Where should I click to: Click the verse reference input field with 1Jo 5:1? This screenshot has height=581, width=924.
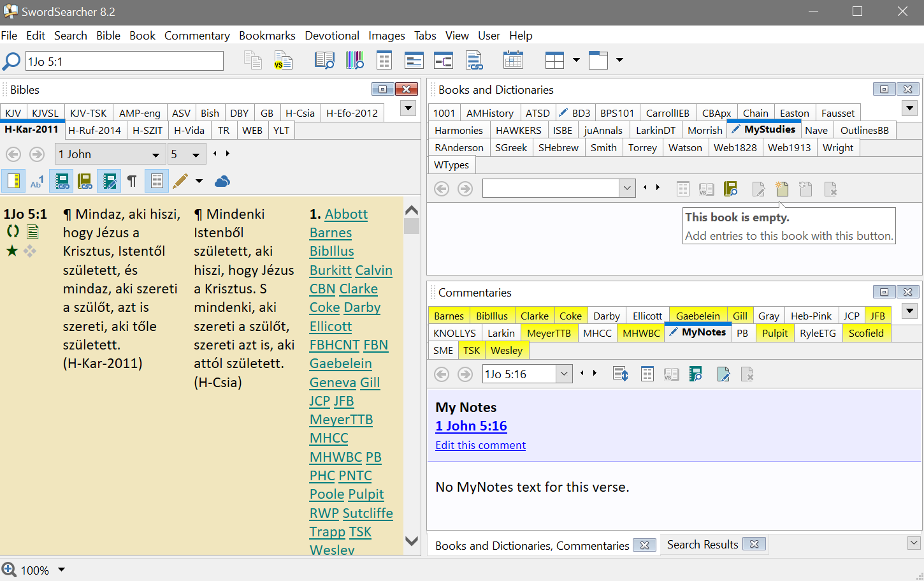[124, 61]
